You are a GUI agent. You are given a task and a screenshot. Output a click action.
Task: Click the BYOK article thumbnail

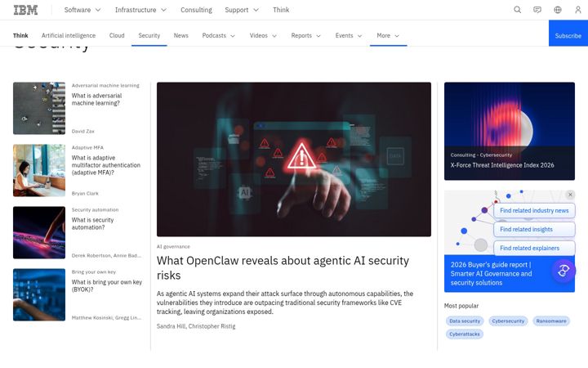coord(39,294)
